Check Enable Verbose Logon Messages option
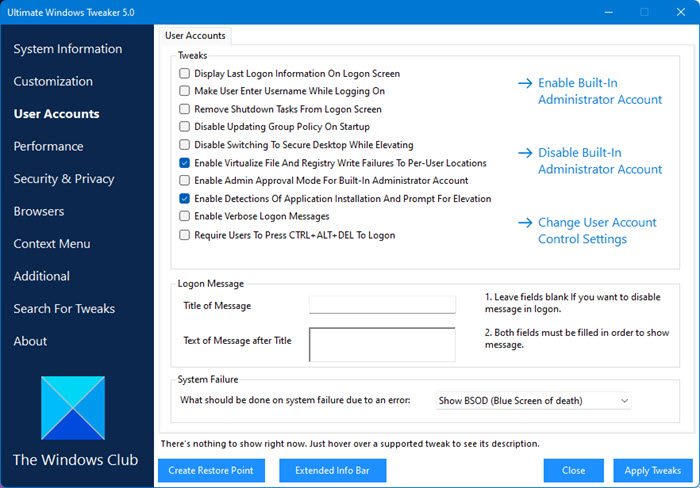This screenshot has height=488, width=700. pyautogui.click(x=184, y=216)
